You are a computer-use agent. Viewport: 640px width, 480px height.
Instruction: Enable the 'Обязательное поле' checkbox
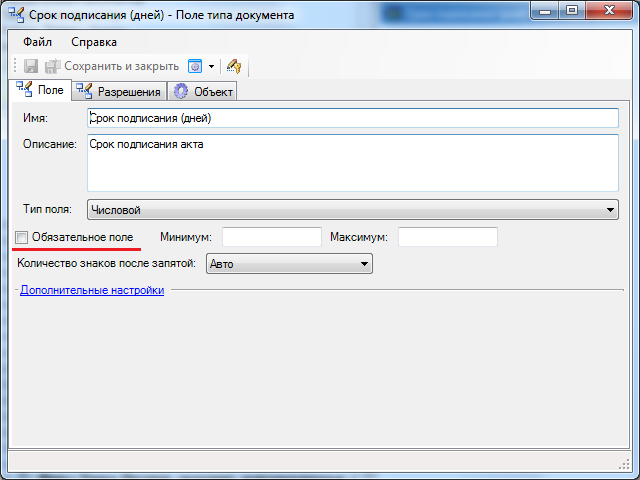22,237
